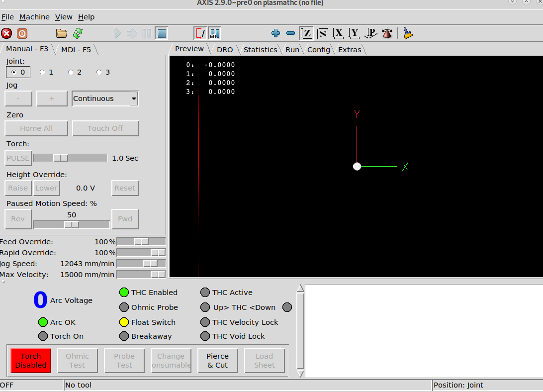The width and height of the screenshot is (543, 392).
Task: Click the Lower height override button
Action: click(x=46, y=188)
